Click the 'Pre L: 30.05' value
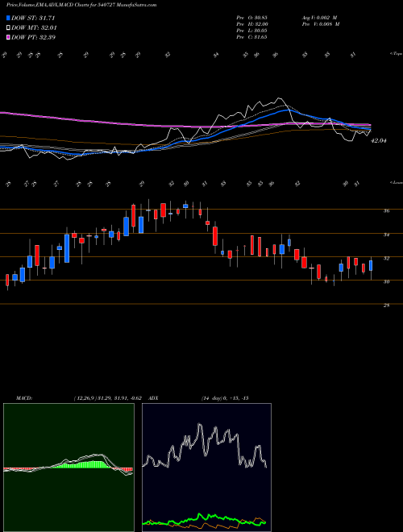Image resolution: width=403 pixels, height=532 pixels. pyautogui.click(x=251, y=31)
